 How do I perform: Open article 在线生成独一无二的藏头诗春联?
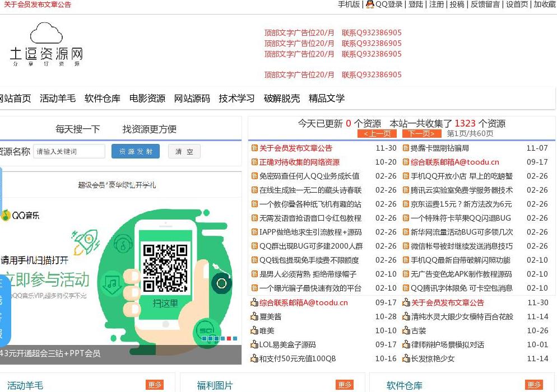tap(310, 190)
